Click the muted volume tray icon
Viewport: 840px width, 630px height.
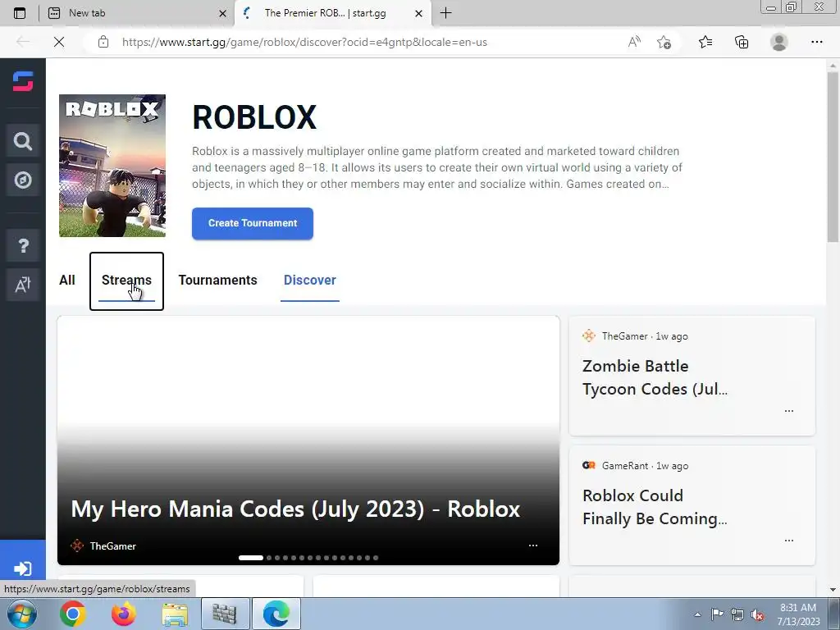point(757,614)
